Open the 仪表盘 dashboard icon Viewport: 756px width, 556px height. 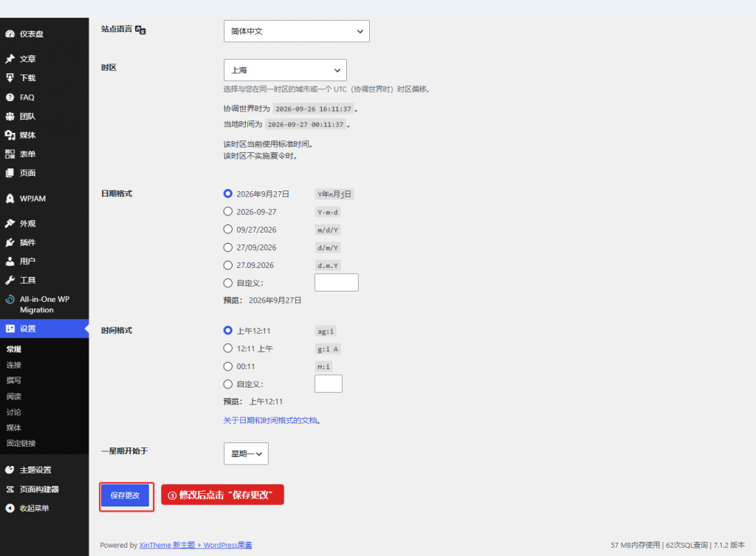(x=10, y=34)
